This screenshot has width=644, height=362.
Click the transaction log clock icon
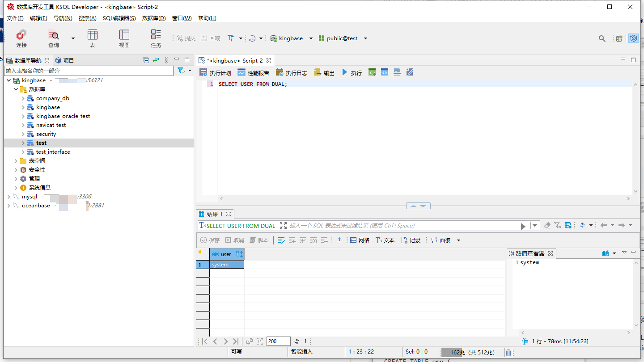(x=252, y=38)
